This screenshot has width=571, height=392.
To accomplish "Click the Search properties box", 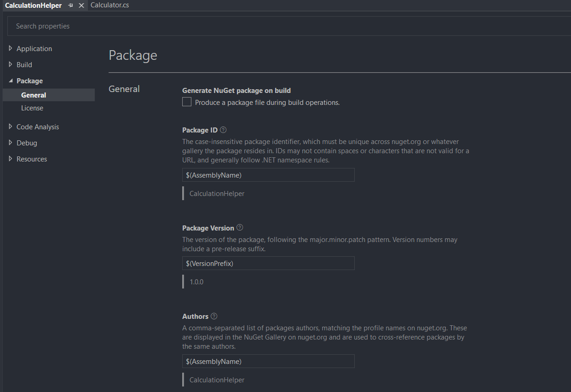I will pyautogui.click(x=276, y=26).
